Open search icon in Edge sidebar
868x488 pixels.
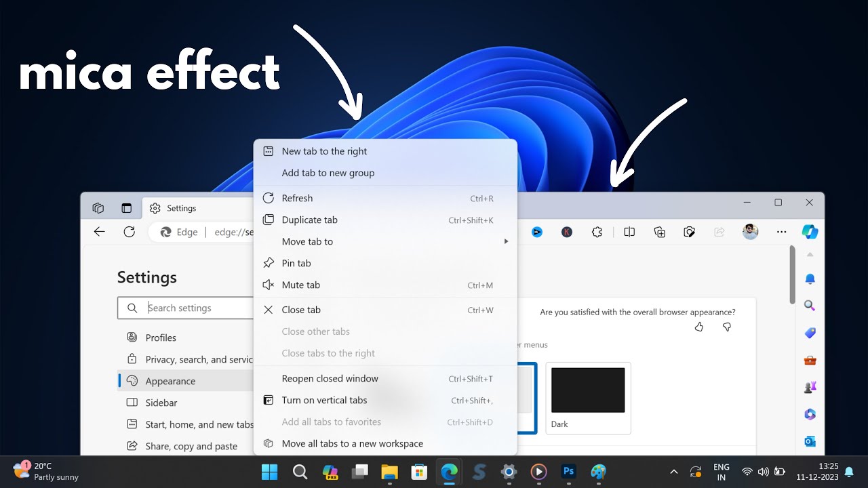tap(810, 306)
